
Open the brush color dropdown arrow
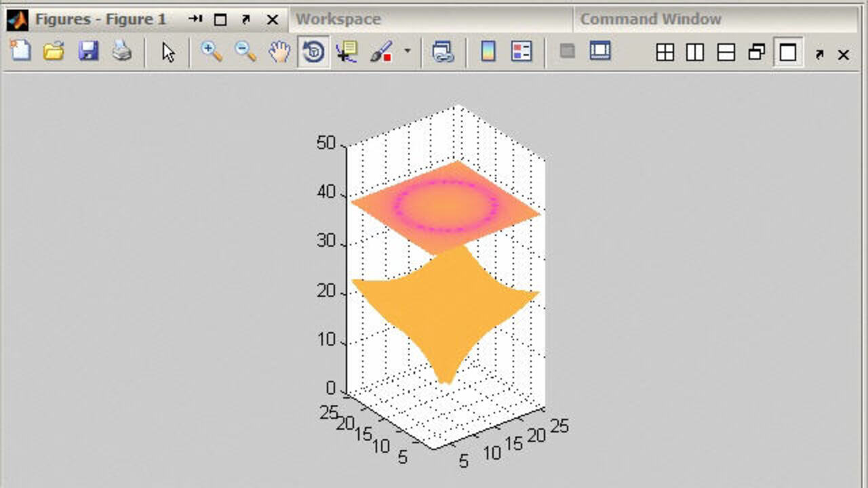(407, 51)
